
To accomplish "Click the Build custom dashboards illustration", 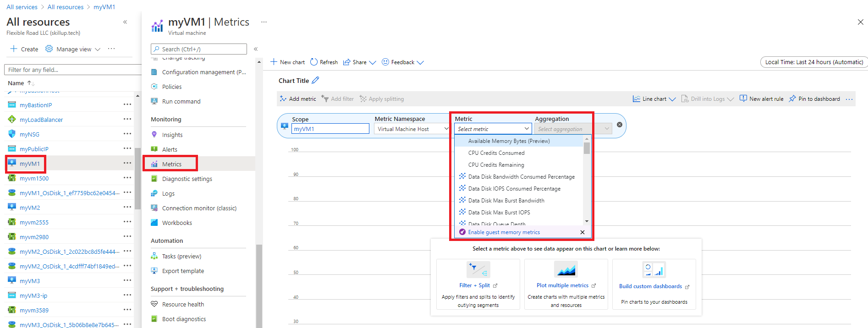I will (654, 269).
